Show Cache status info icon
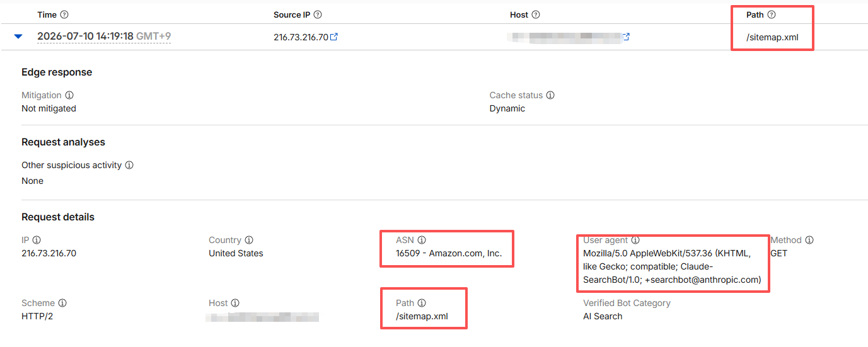 pos(550,95)
